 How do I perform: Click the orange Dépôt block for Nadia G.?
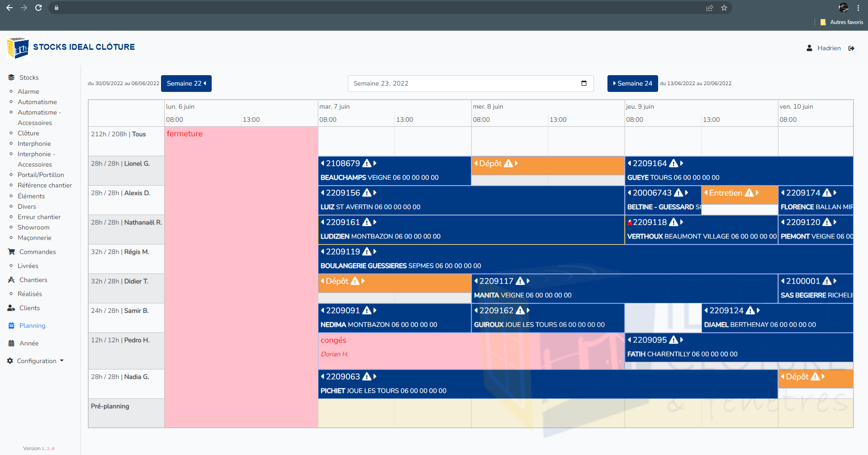coord(815,379)
